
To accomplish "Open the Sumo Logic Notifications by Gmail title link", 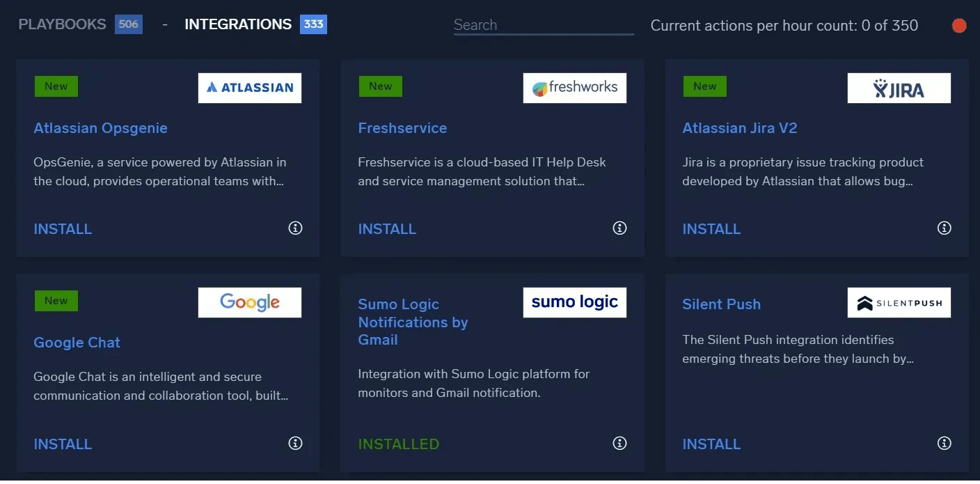I will tap(413, 322).
